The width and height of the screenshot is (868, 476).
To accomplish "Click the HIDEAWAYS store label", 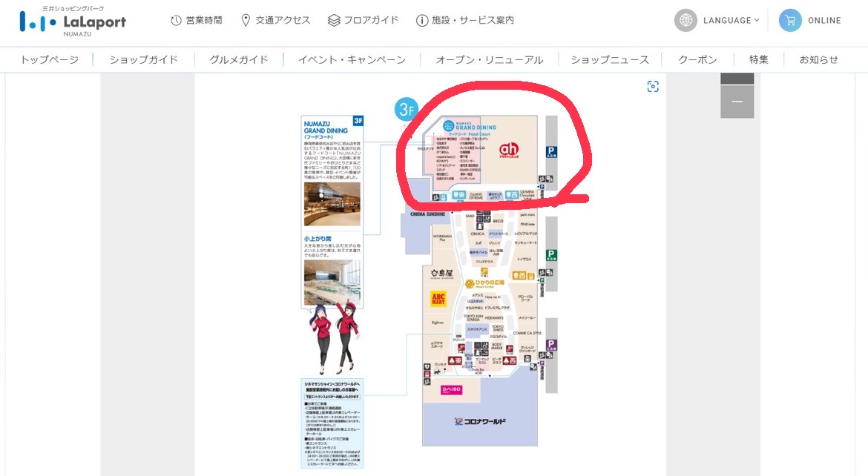I will [x=494, y=318].
